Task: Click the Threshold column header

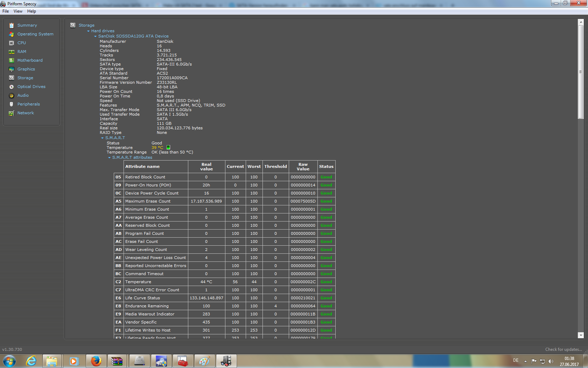Action: [x=275, y=166]
